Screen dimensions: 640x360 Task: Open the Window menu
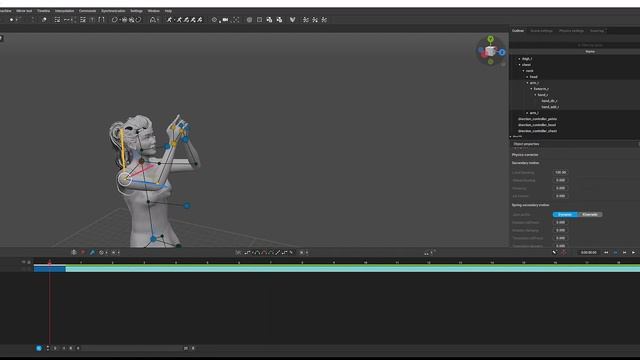click(153, 11)
